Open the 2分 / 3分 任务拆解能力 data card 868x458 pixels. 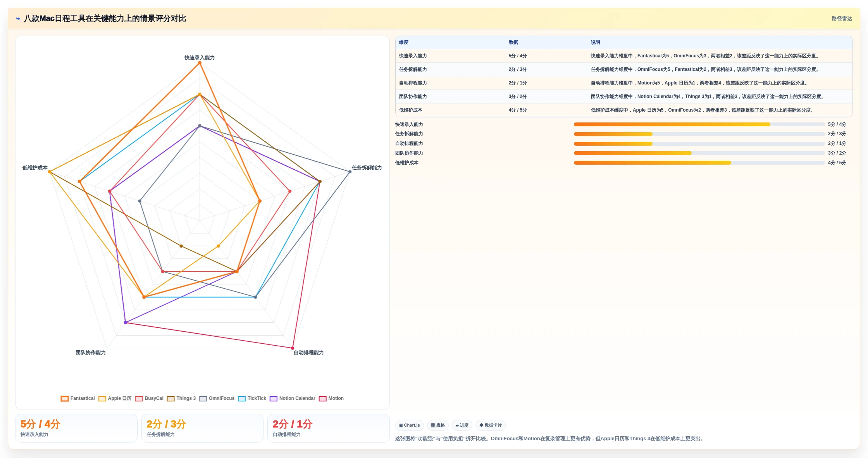(202, 428)
